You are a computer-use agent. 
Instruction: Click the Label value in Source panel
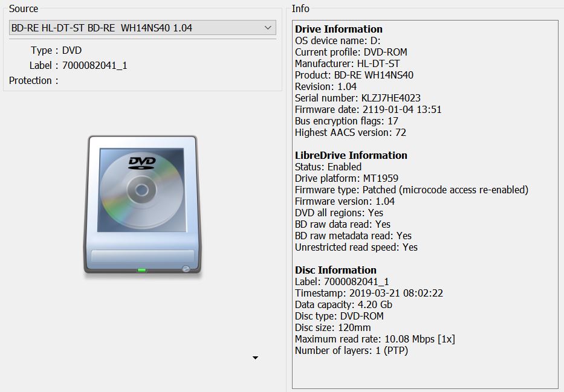(94, 65)
